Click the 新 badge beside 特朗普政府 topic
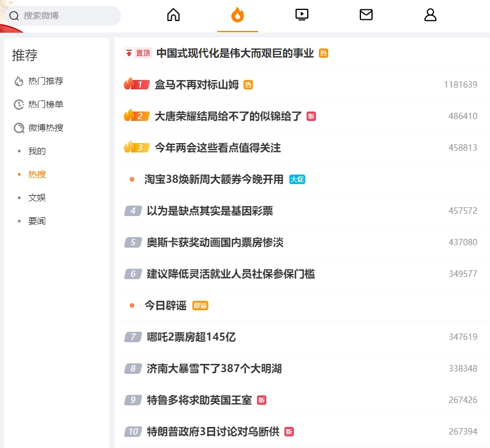The image size is (490, 448). [289, 432]
